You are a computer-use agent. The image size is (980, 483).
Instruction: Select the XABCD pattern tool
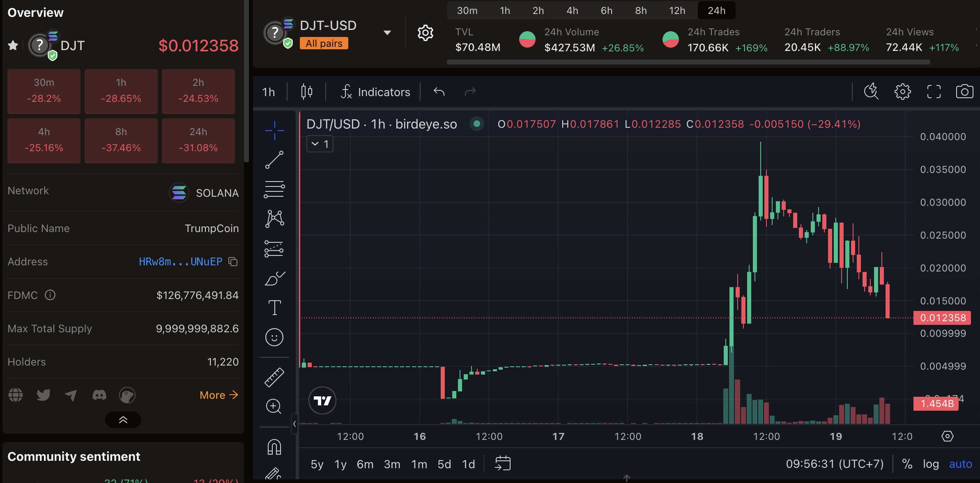click(274, 218)
